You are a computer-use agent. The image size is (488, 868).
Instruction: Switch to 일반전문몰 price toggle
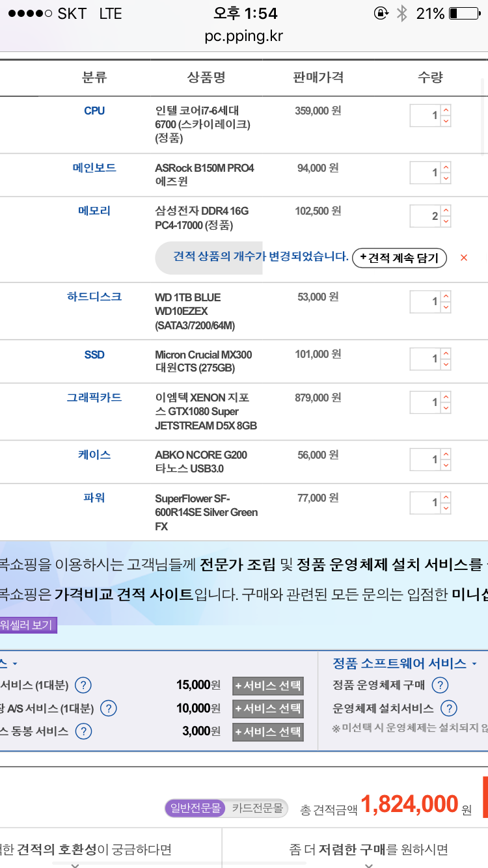click(196, 809)
